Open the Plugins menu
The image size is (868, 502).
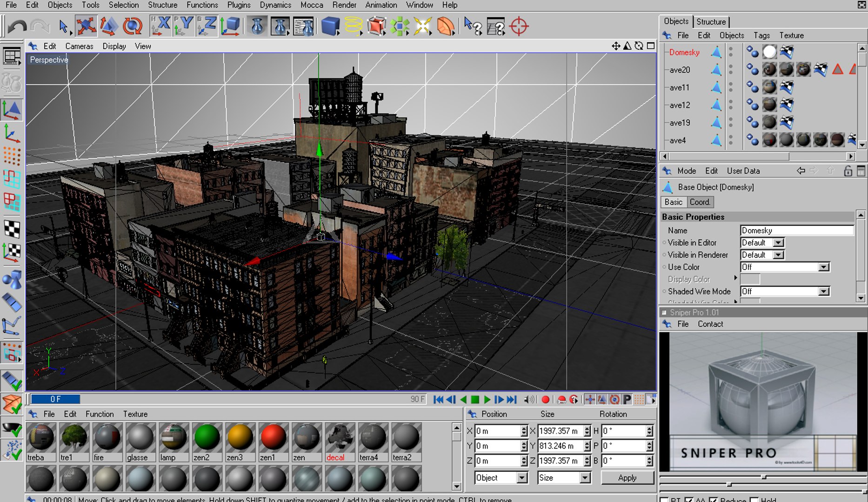pyautogui.click(x=239, y=5)
